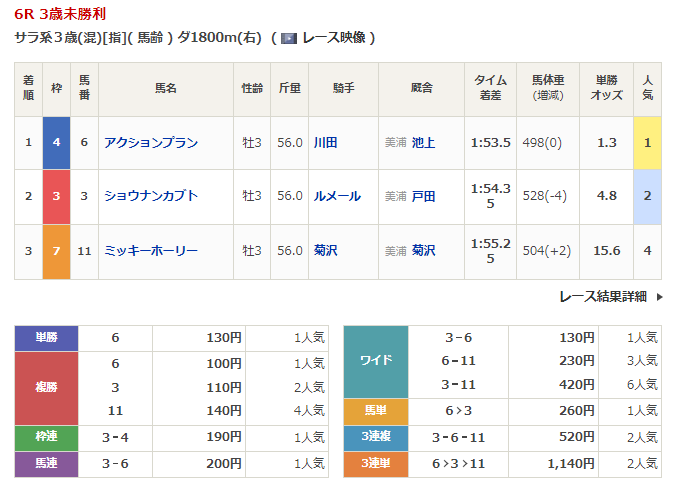This screenshot has width=675, height=485.
Task: Open horse ショウナンカブト profile
Action: coord(151,197)
